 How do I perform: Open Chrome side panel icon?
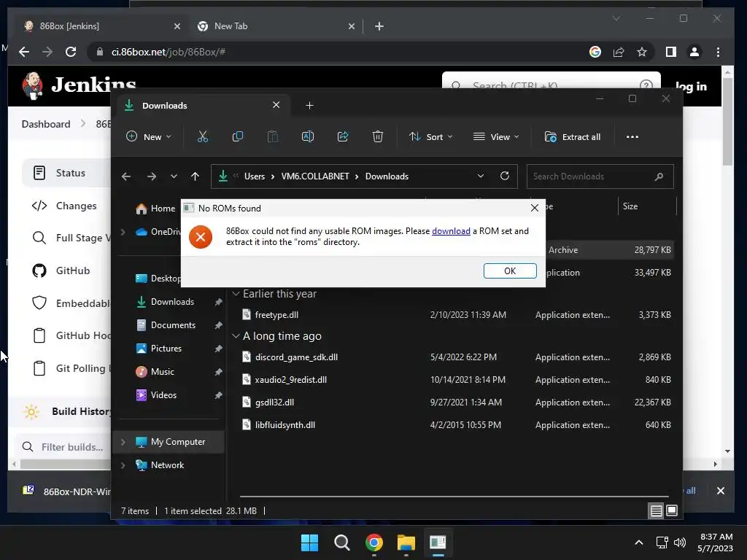pyautogui.click(x=671, y=52)
